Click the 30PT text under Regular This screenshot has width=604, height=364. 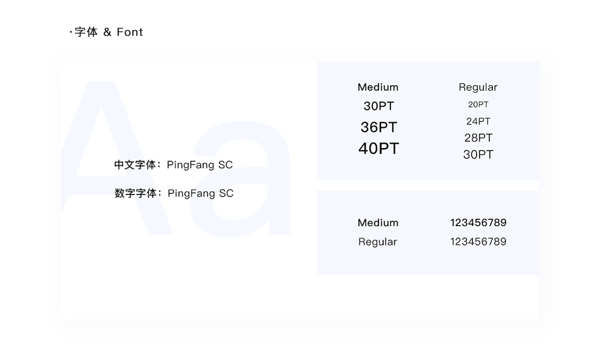coord(478,155)
